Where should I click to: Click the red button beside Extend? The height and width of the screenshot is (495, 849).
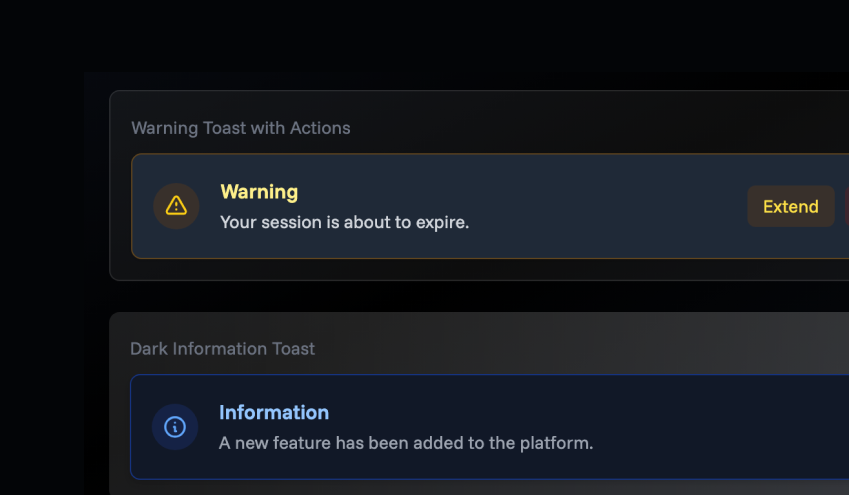click(845, 206)
